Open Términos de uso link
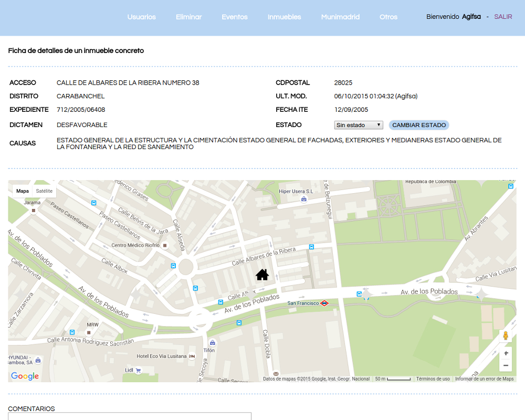525x420 pixels. pos(433,379)
